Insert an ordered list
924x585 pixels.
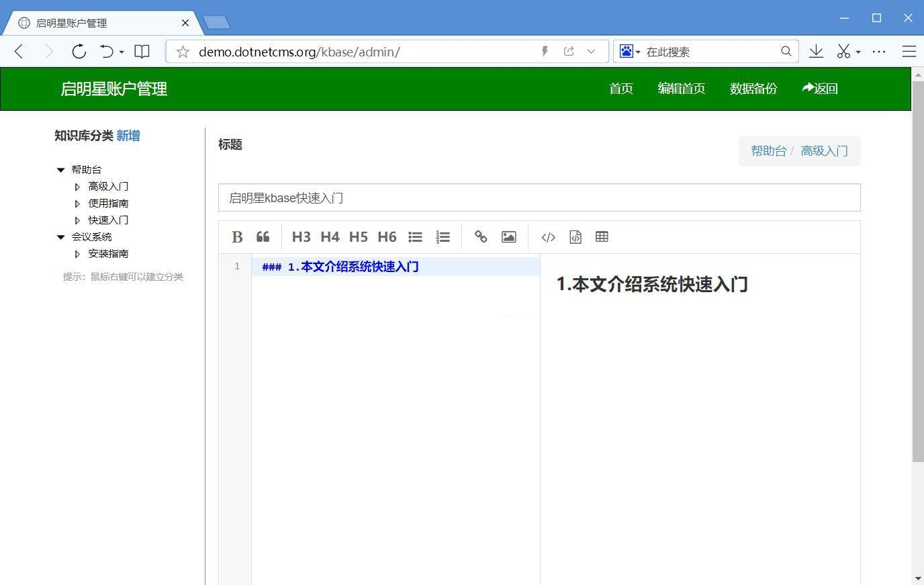coord(443,236)
